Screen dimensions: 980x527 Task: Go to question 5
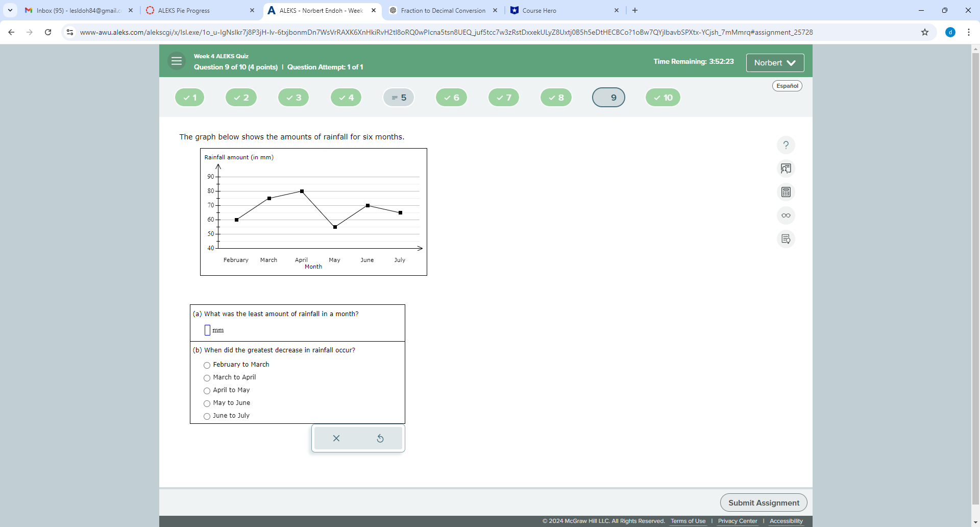399,98
